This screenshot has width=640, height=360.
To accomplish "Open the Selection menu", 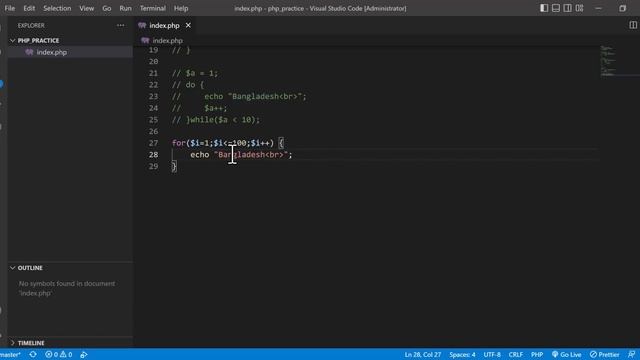I will tap(57, 8).
